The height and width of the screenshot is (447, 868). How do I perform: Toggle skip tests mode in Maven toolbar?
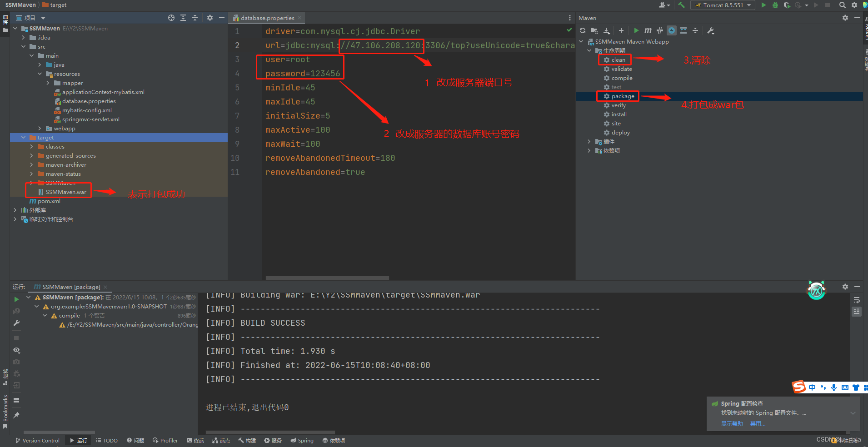659,30
